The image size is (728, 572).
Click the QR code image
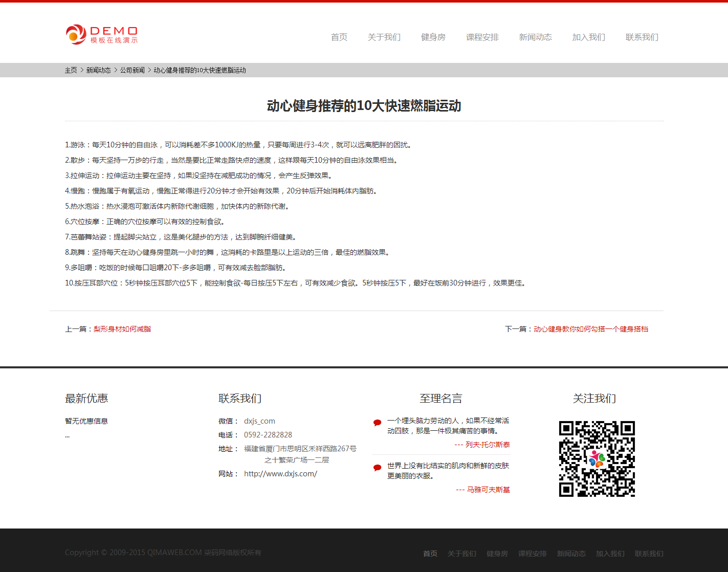(x=597, y=459)
